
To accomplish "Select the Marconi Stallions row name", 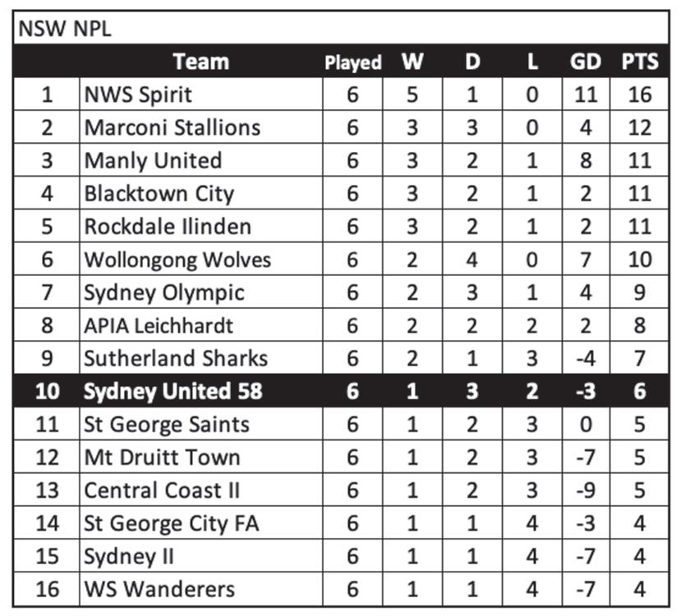I will pos(173,127).
